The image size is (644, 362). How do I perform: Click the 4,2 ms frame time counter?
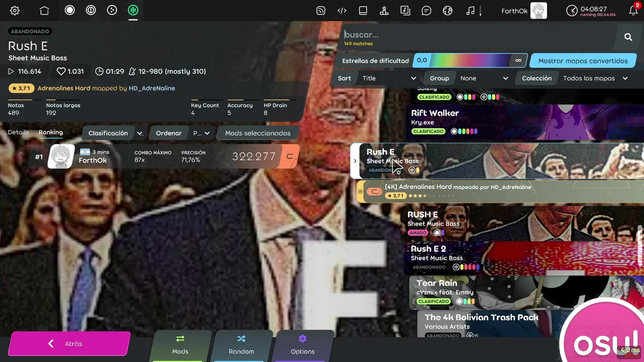[x=629, y=350]
